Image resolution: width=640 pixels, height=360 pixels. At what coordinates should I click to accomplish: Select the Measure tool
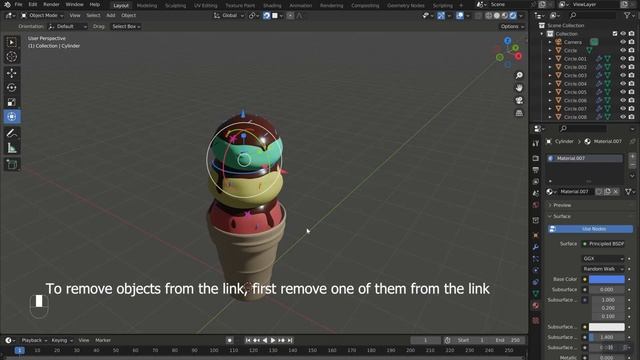pos(11,148)
